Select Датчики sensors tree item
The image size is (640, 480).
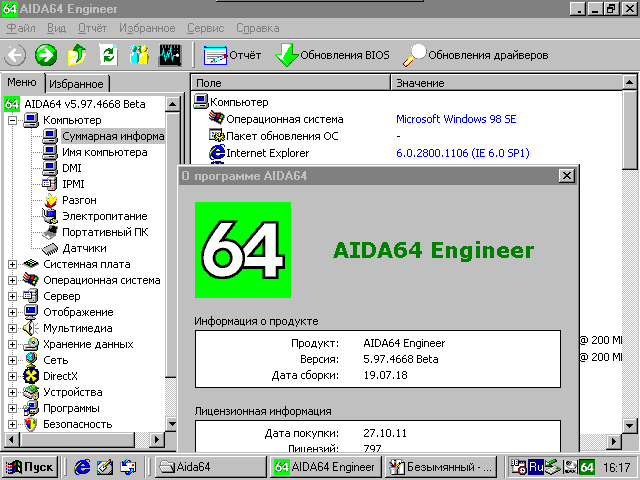pos(83,248)
